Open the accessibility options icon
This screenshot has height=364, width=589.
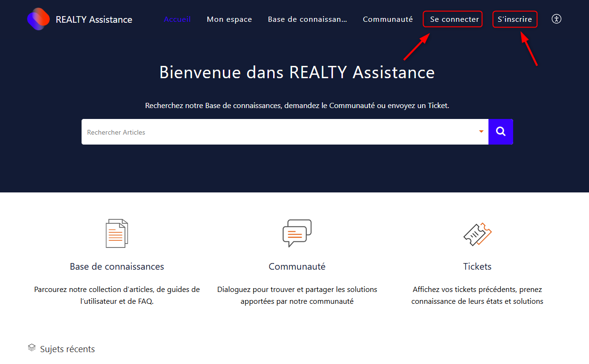[556, 19]
